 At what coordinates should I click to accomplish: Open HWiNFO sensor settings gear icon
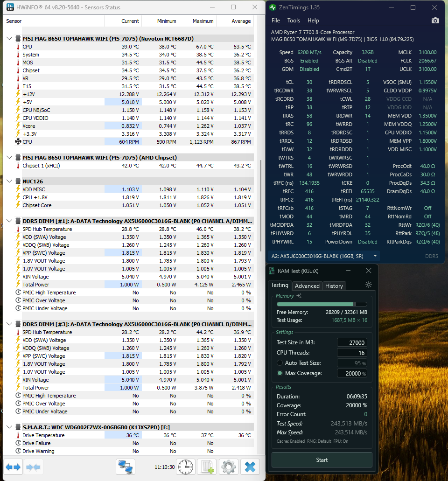229,467
